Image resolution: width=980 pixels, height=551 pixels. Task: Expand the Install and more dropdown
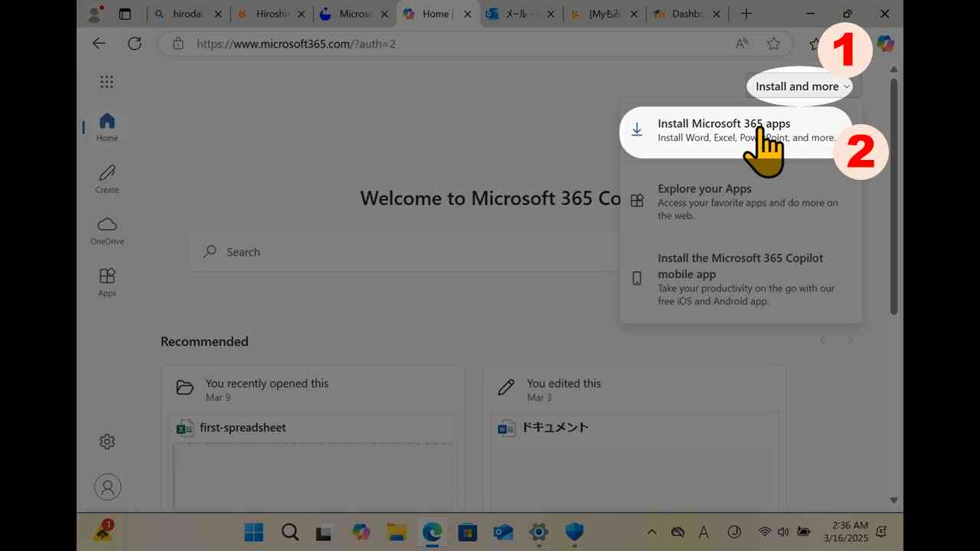pyautogui.click(x=802, y=86)
